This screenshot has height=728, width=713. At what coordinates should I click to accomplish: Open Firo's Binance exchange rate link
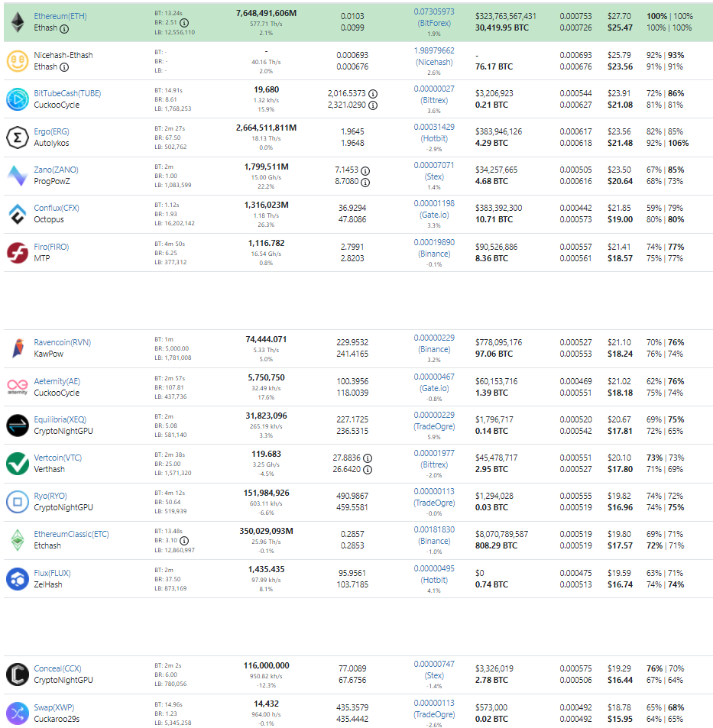coord(434,248)
